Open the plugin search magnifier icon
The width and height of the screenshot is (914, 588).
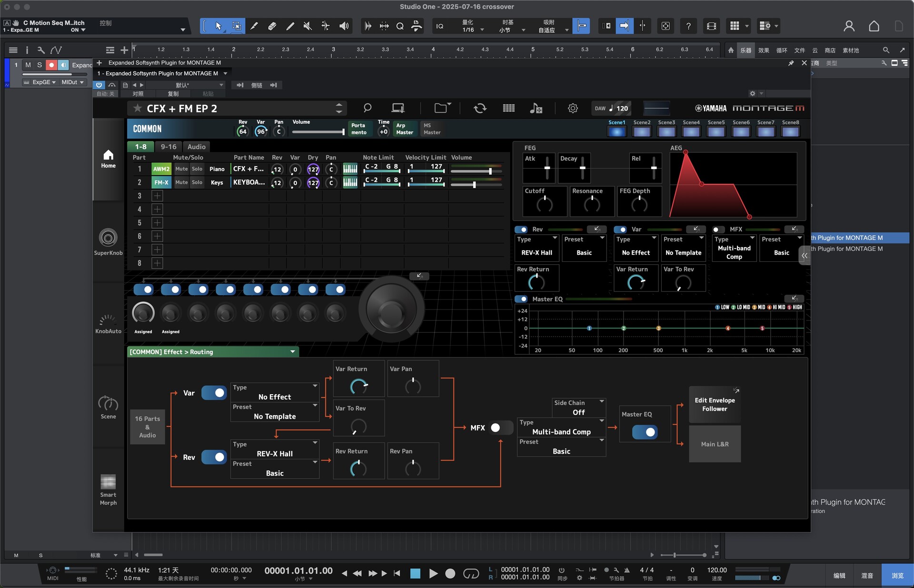367,109
